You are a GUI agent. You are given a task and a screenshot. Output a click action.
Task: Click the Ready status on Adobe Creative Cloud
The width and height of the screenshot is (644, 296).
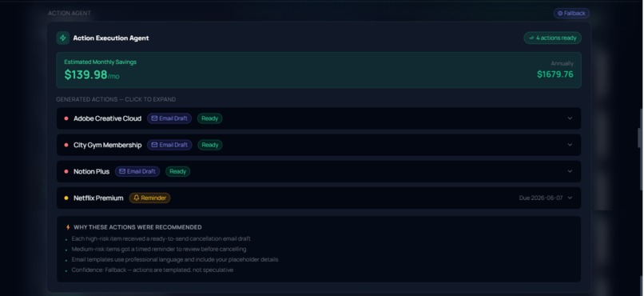coord(209,118)
